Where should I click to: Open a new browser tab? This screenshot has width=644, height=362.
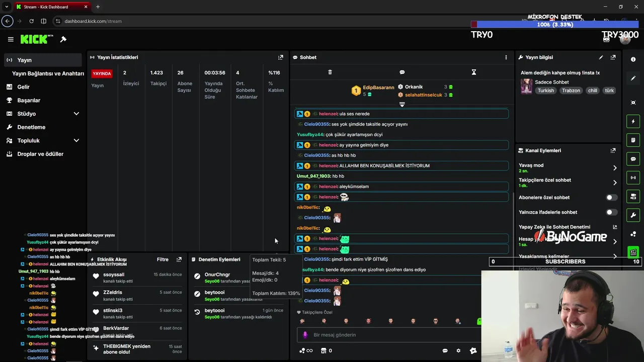pos(98,7)
